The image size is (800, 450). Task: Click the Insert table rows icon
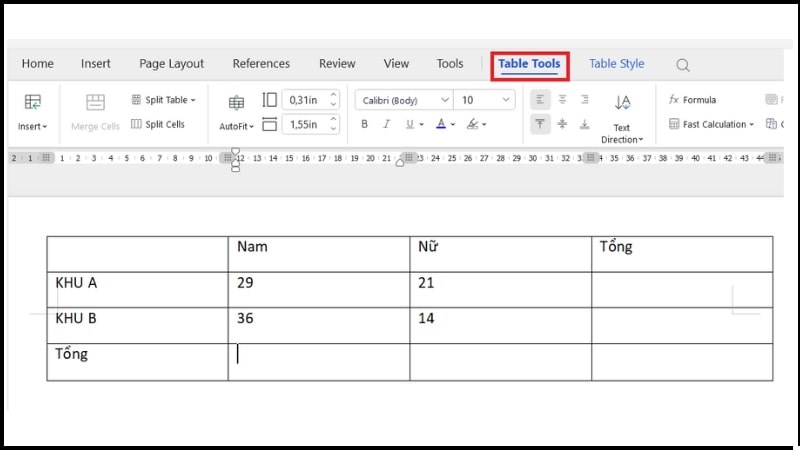point(33,102)
